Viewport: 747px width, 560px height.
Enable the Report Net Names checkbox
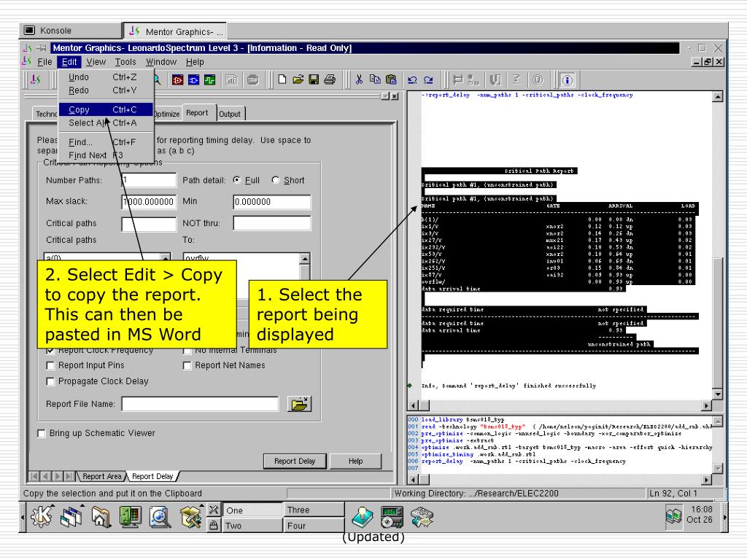click(x=187, y=366)
